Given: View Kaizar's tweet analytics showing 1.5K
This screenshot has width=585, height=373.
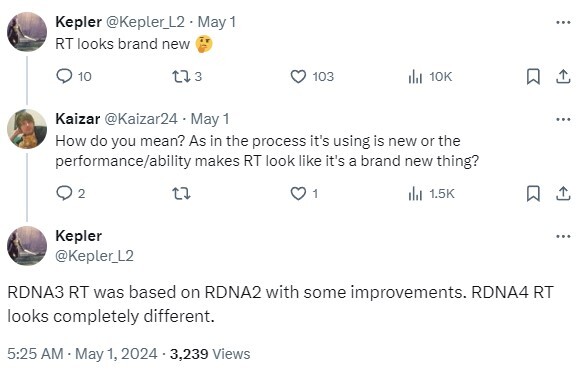Looking at the screenshot, I should point(415,194).
